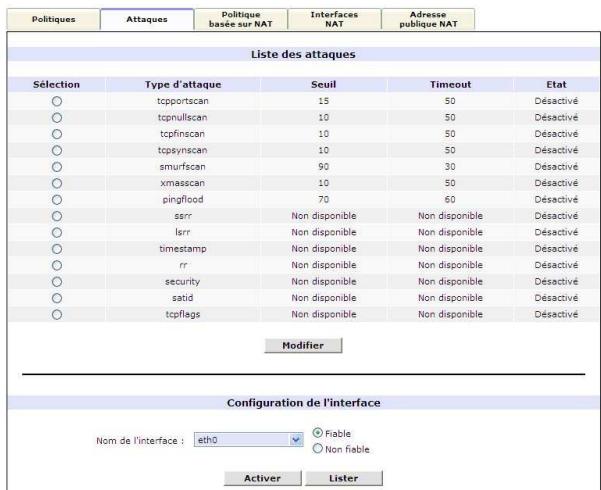Viewport: 601px width, 490px height.
Task: Set interface as Non fiable
Action: (x=321, y=449)
